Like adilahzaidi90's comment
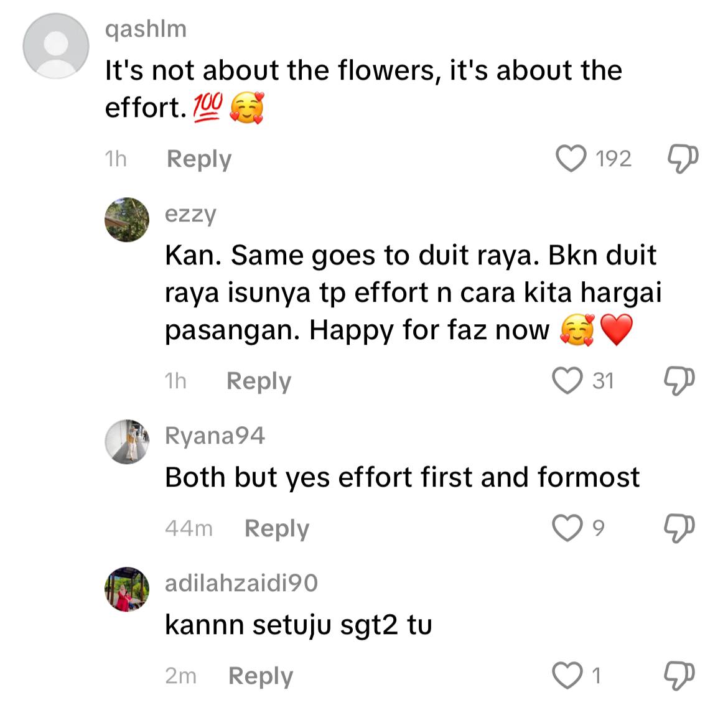 (x=567, y=675)
